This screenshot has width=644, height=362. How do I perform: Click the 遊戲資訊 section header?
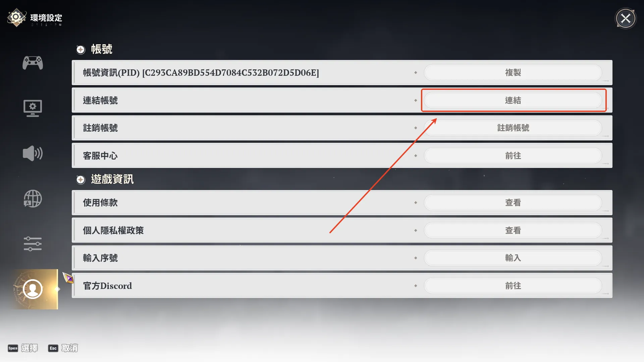click(x=112, y=179)
